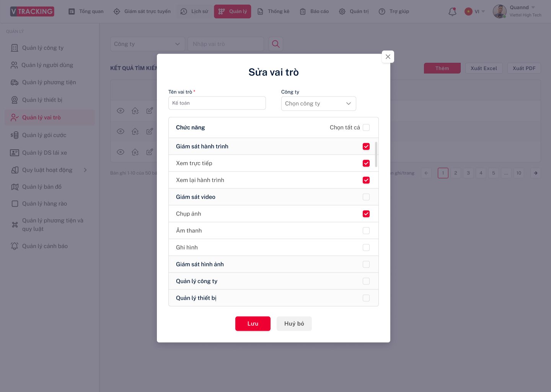
Task: Click the eye view icon in first row
Action: tap(121, 111)
